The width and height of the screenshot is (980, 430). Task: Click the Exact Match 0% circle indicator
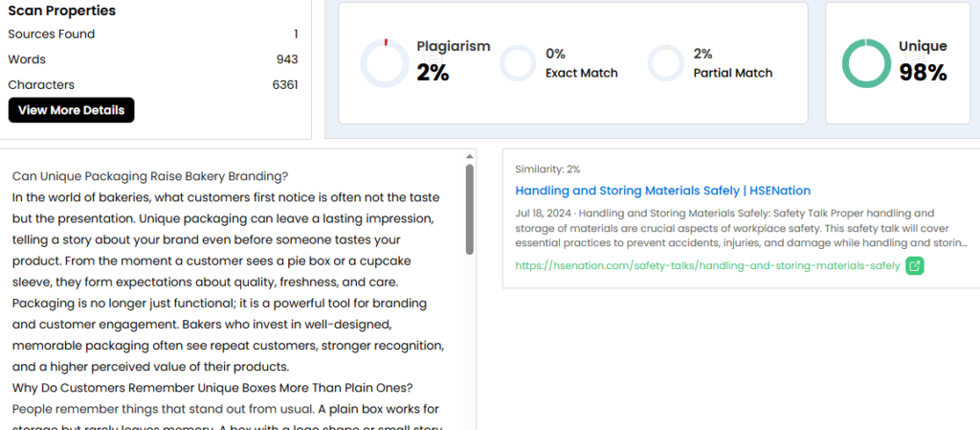(518, 63)
